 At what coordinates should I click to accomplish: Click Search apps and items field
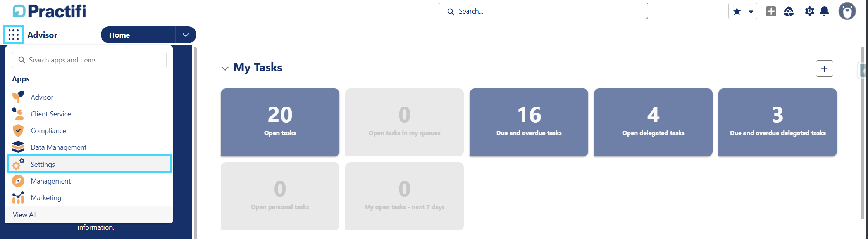pyautogui.click(x=89, y=60)
